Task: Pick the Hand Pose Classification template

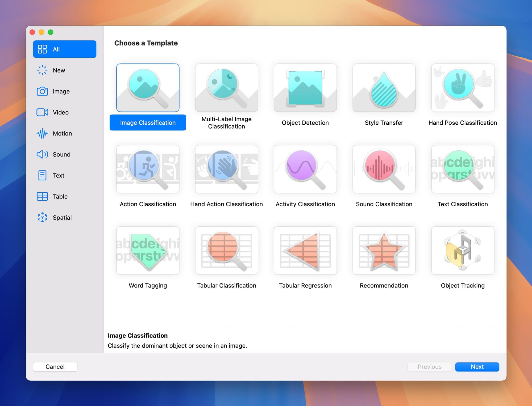Action: (x=463, y=88)
